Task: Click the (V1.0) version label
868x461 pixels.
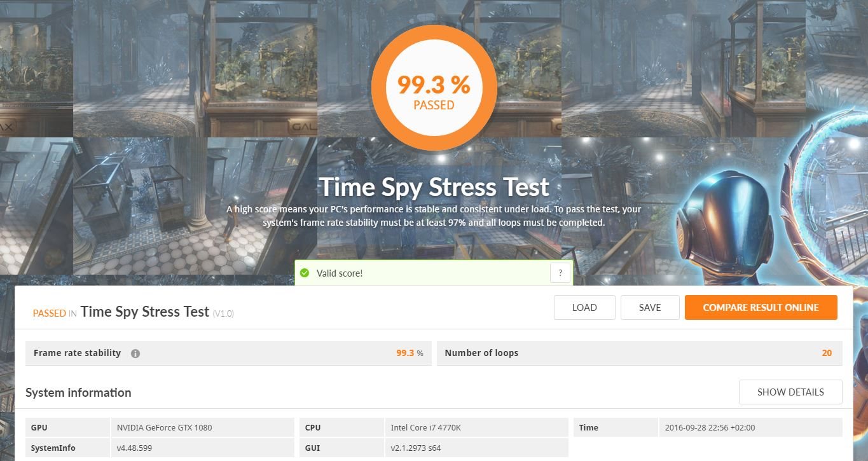Action: pos(223,313)
